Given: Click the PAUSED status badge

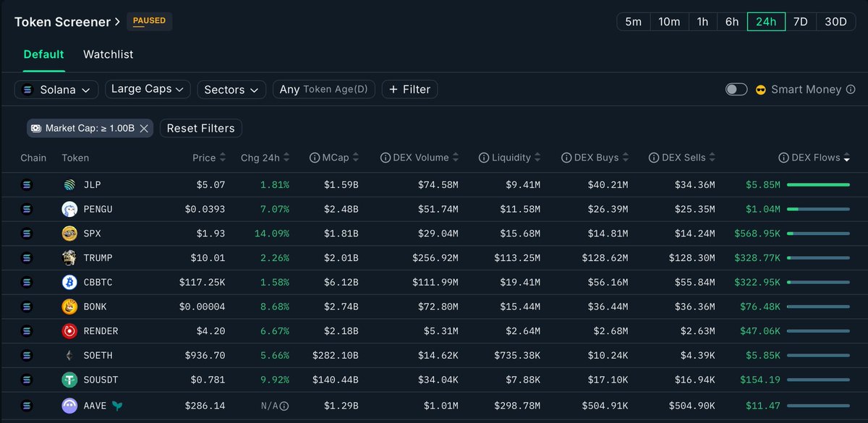Looking at the screenshot, I should point(150,21).
